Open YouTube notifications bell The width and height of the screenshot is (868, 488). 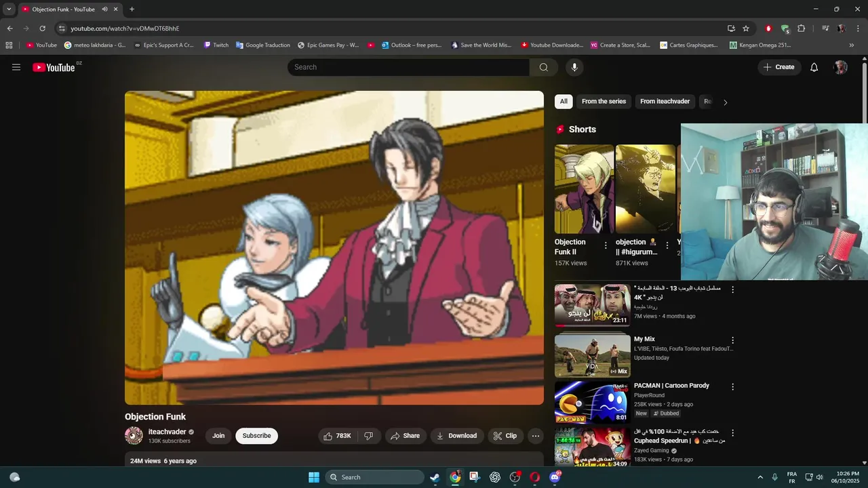[x=814, y=67]
